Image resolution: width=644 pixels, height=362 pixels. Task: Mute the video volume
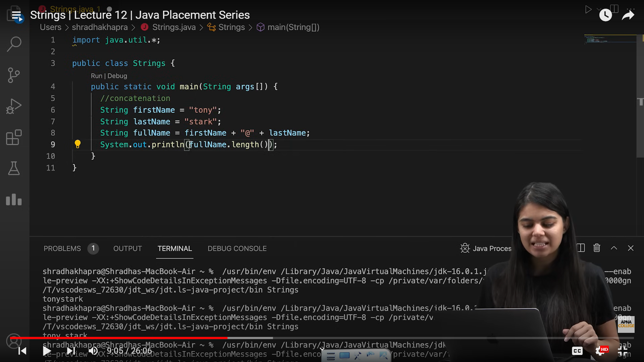pos(93,351)
